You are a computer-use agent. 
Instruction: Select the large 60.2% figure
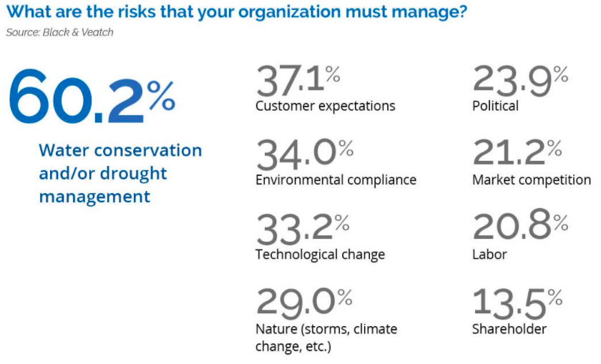(92, 97)
